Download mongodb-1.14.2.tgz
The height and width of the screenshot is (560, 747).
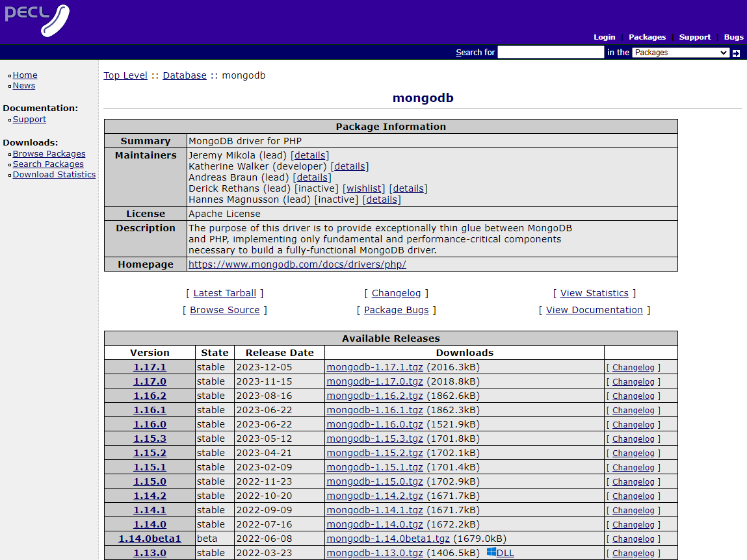(375, 496)
